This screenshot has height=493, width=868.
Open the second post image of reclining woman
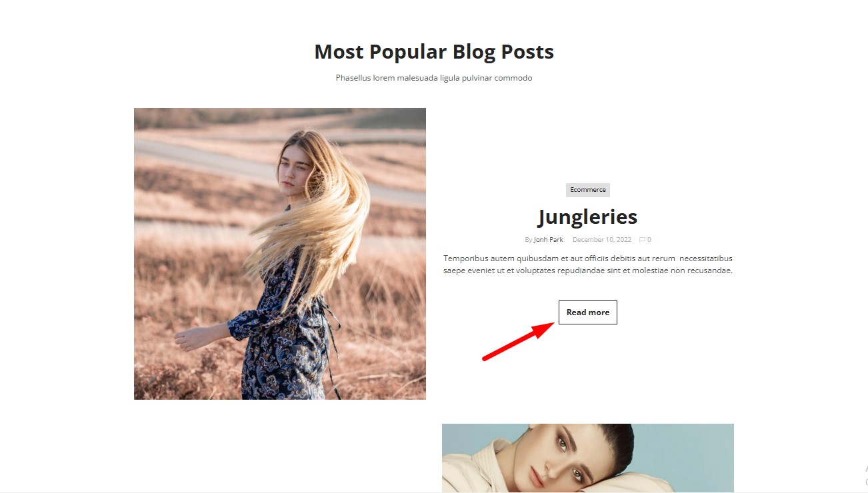coord(587,458)
